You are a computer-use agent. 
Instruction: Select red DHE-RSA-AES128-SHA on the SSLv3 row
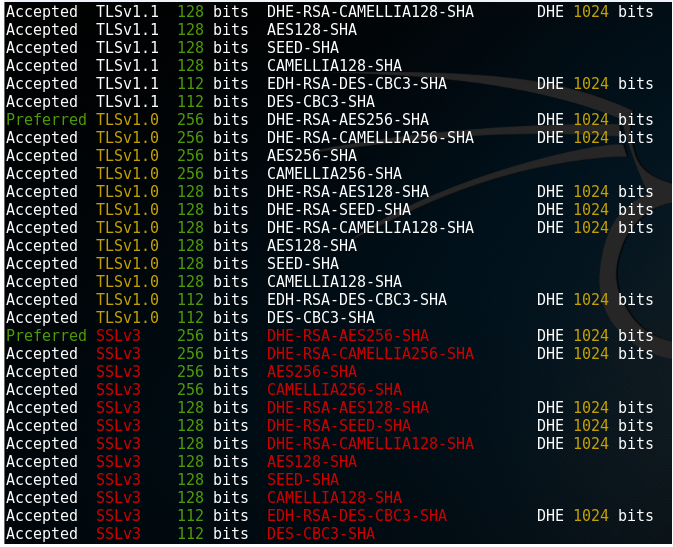348,408
